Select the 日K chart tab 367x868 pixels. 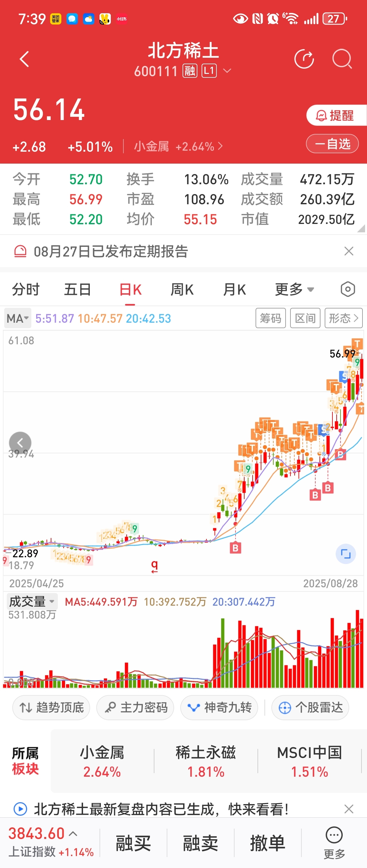(130, 289)
